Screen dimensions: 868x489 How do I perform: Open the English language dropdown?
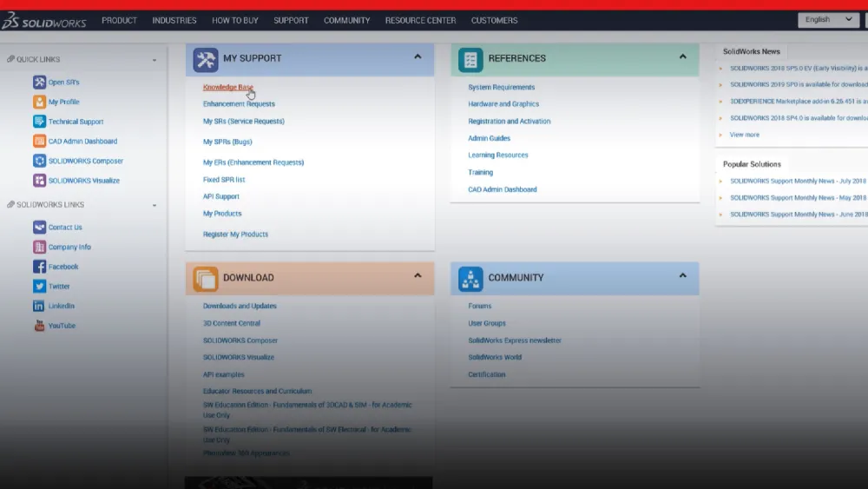(828, 20)
